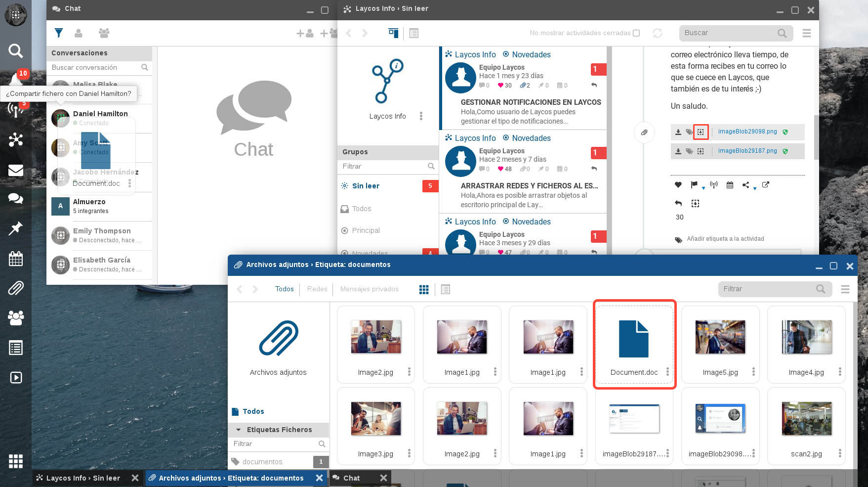Image resolution: width=868 pixels, height=487 pixels.
Task: Reply to the activity using arrow icon
Action: coord(678,203)
